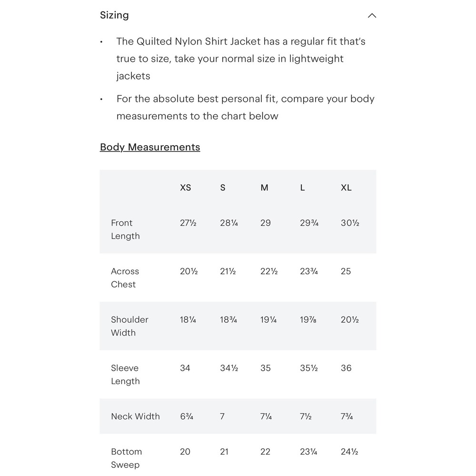Click the Neck Width row label
Viewport: 476px width, 476px height.
pos(135,416)
